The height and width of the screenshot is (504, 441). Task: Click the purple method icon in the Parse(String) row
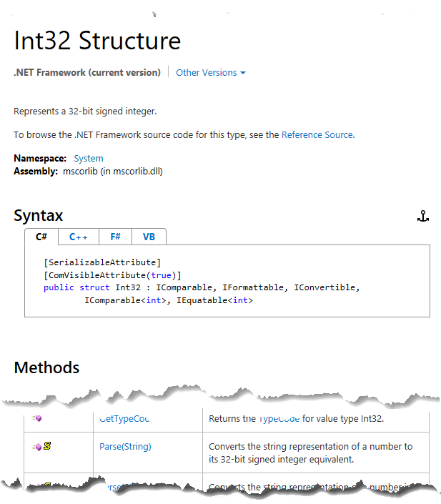(x=36, y=447)
